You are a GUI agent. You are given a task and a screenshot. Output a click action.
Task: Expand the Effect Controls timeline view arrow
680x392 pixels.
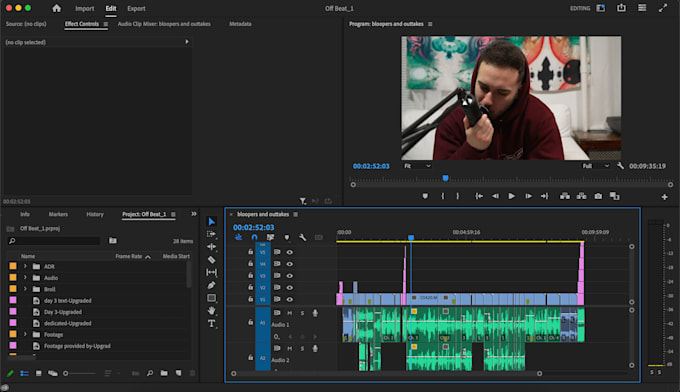tap(187, 42)
